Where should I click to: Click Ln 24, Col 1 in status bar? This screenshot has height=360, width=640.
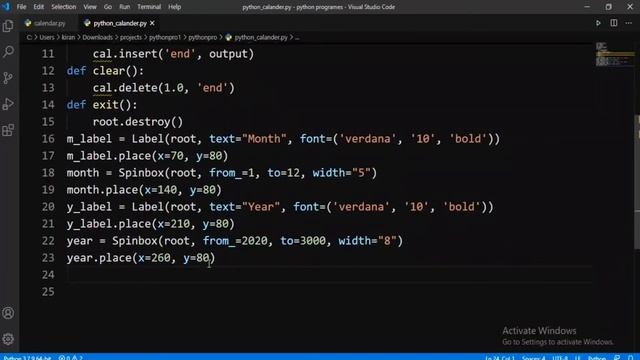point(500,358)
